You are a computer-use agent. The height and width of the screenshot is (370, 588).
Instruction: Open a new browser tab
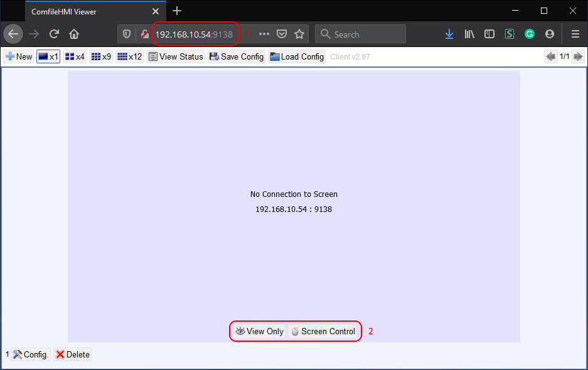177,11
